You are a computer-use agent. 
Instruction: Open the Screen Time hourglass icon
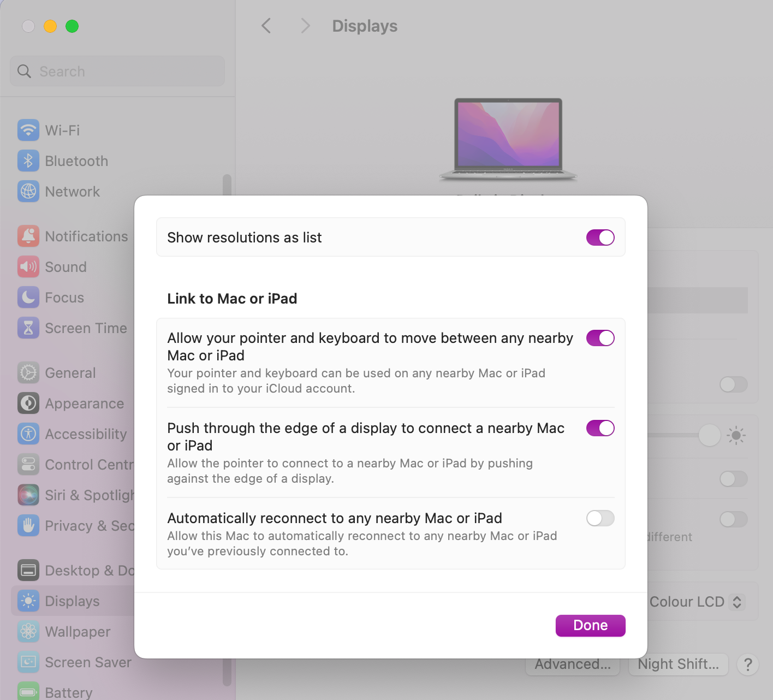(28, 328)
